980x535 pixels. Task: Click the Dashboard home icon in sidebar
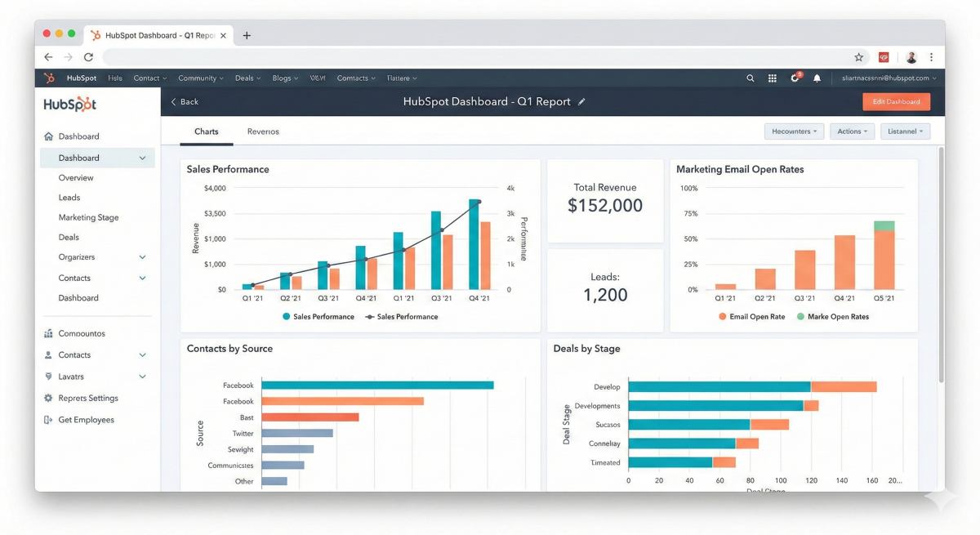(50, 136)
